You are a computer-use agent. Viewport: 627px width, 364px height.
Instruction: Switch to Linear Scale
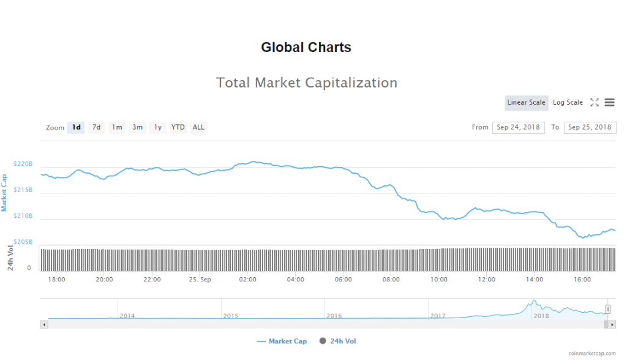pyautogui.click(x=526, y=103)
